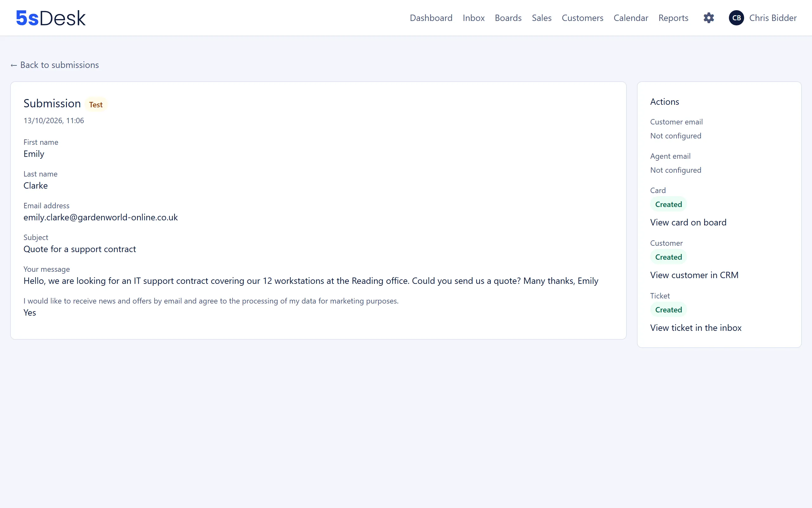The image size is (812, 508).
Task: Click the marketing consent question text
Action: click(x=211, y=301)
